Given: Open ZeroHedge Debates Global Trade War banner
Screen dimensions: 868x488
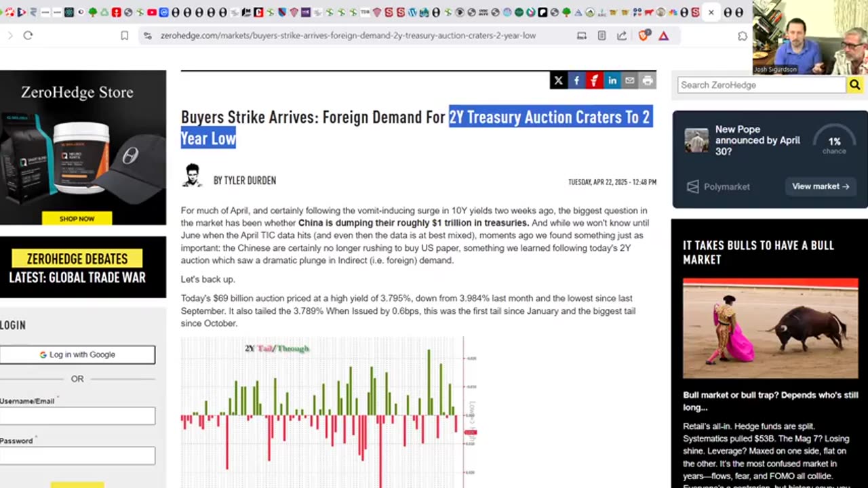Looking at the screenshot, I should click(x=83, y=267).
